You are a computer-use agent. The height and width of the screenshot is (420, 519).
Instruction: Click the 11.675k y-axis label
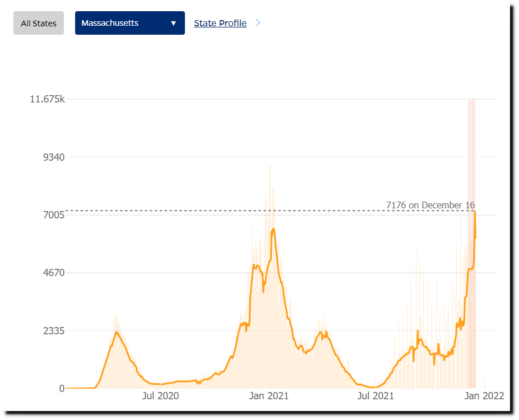47,99
